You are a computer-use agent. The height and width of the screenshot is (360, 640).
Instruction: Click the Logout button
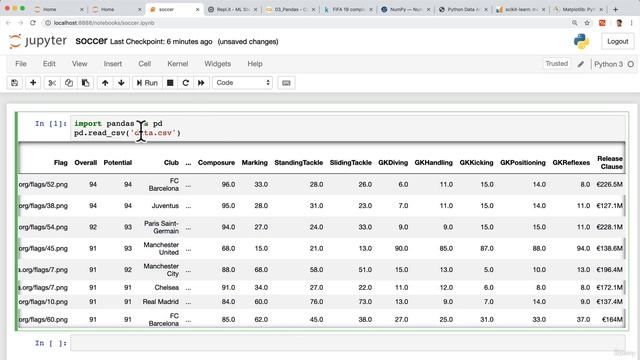(618, 41)
